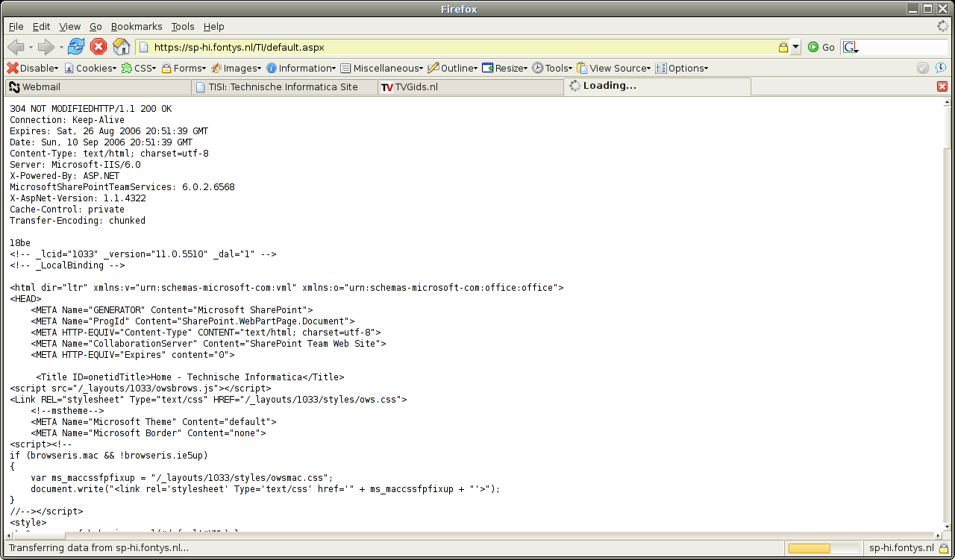Click the Title line 'Home - Technische Informatica'
This screenshot has width=955, height=560.
[190, 377]
